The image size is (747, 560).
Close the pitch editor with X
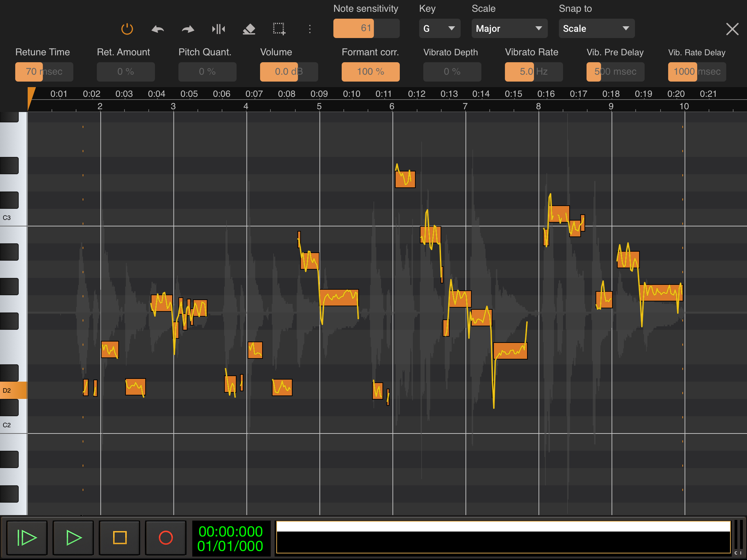(732, 29)
